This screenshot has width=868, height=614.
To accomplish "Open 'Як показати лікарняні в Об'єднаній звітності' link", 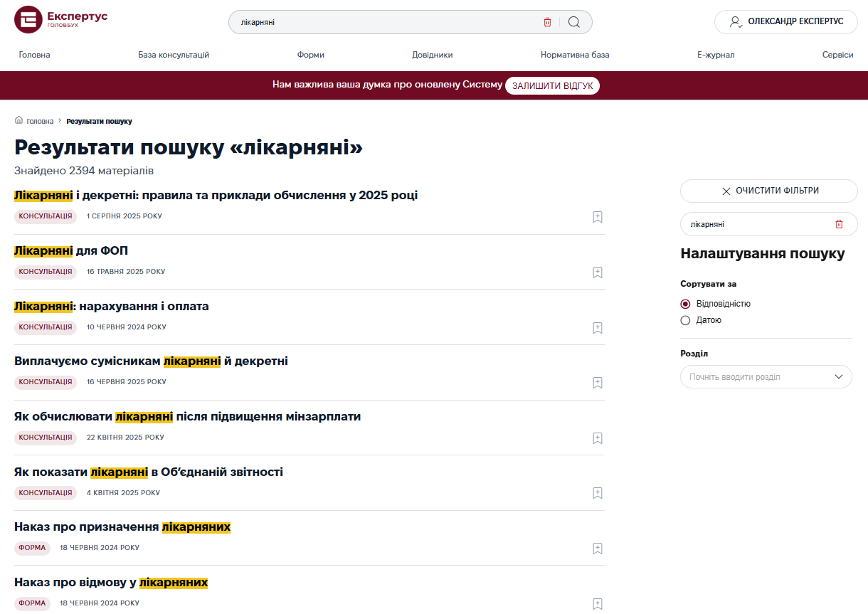I will (149, 472).
